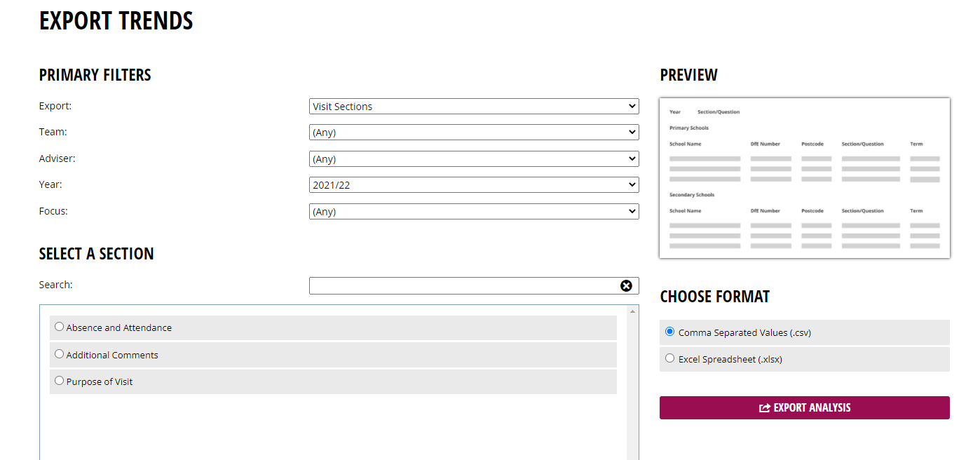The image size is (980, 460).
Task: Click the export preview thumbnail
Action: 805,178
